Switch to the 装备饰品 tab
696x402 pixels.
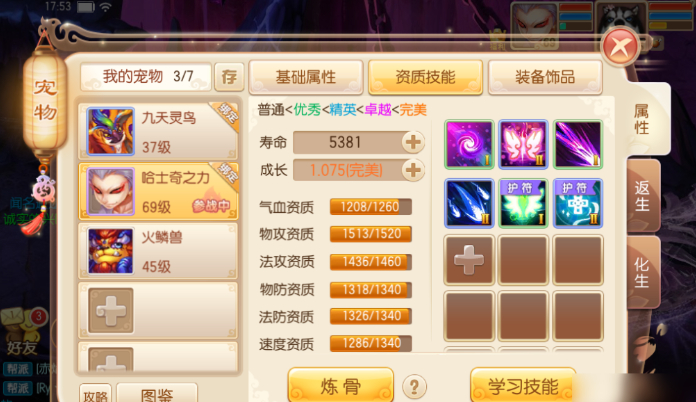click(545, 77)
